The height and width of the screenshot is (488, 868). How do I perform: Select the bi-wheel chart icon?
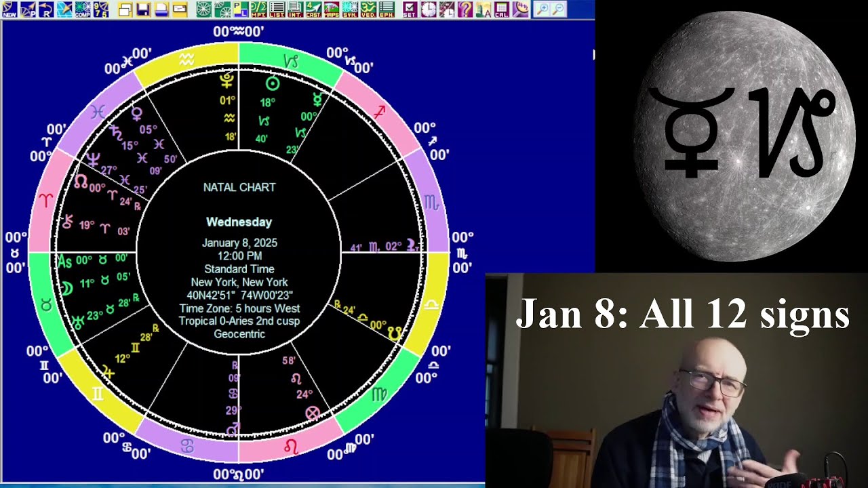click(222, 9)
